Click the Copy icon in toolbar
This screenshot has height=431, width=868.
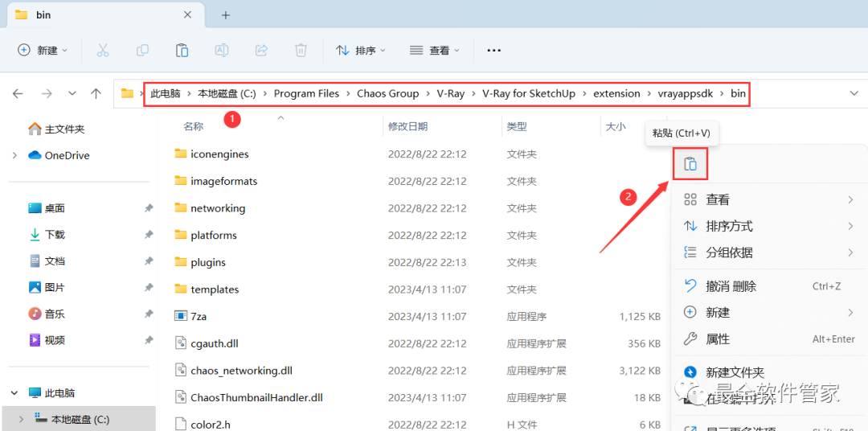tap(142, 51)
